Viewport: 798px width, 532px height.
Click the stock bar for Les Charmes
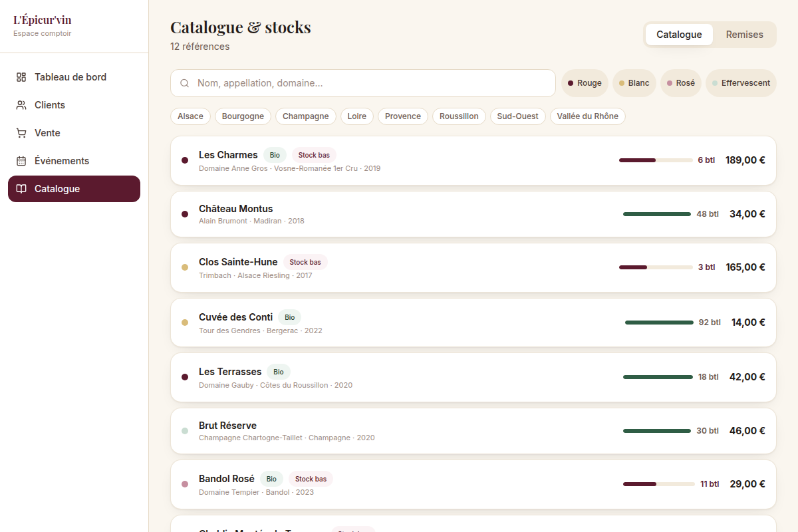coord(656,160)
